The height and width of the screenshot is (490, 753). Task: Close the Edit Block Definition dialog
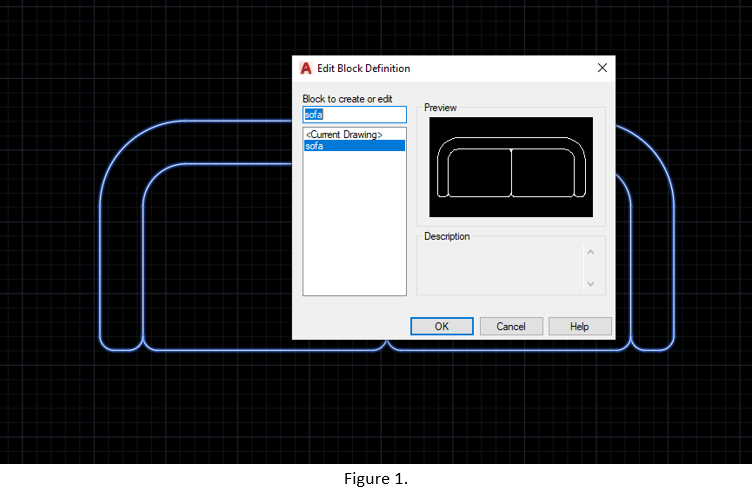(602, 68)
